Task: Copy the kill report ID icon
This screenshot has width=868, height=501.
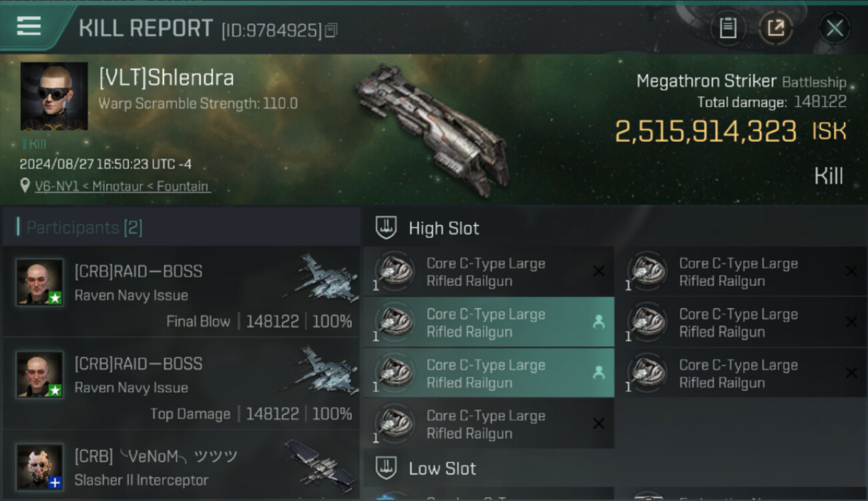Action: point(331,30)
